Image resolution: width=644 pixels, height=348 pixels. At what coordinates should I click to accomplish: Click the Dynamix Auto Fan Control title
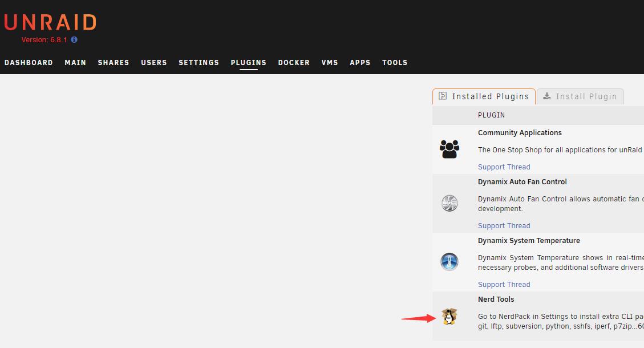pyautogui.click(x=522, y=181)
